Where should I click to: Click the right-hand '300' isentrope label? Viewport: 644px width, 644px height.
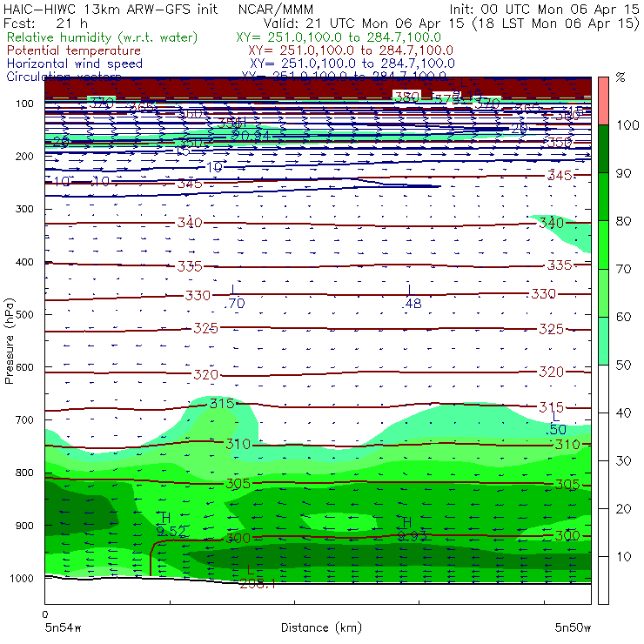pos(567,536)
